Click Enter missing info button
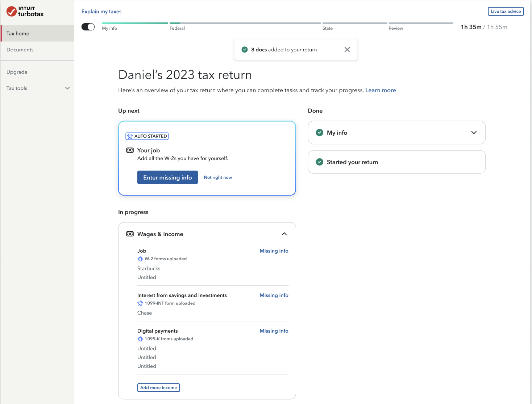 167,177
